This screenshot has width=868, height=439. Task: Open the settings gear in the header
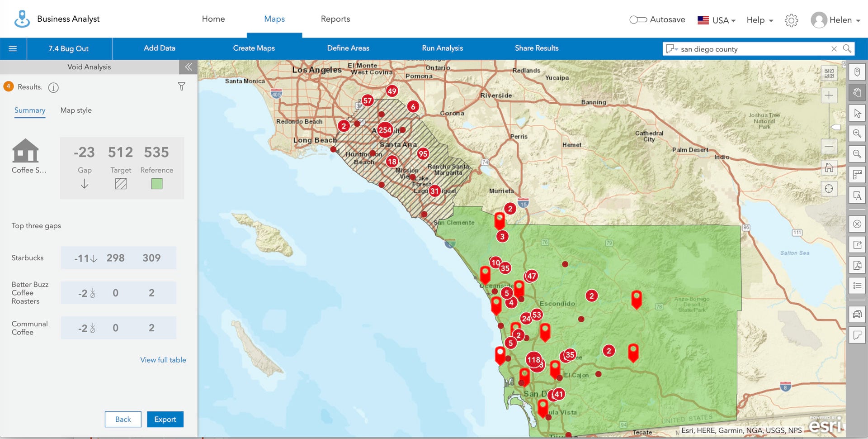pyautogui.click(x=791, y=20)
